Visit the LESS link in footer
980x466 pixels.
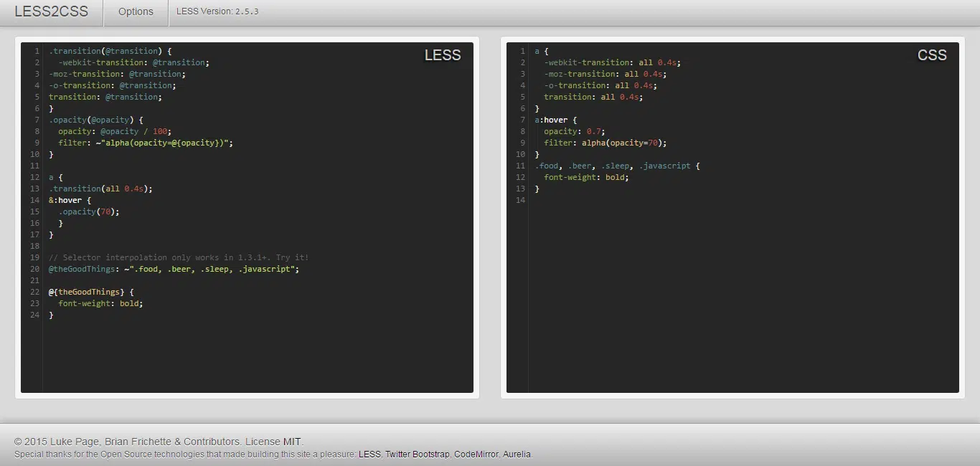pos(369,454)
